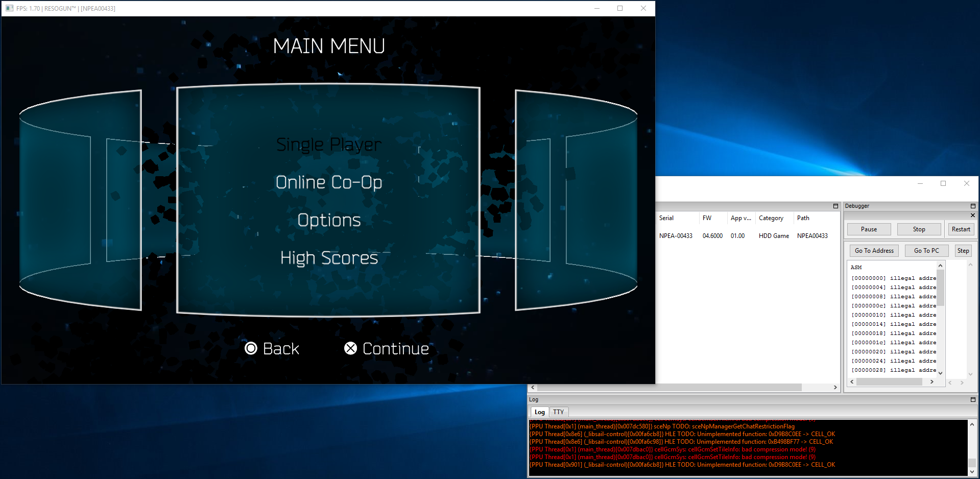Click the Continue label text
The height and width of the screenshot is (479, 980).
[x=395, y=349]
